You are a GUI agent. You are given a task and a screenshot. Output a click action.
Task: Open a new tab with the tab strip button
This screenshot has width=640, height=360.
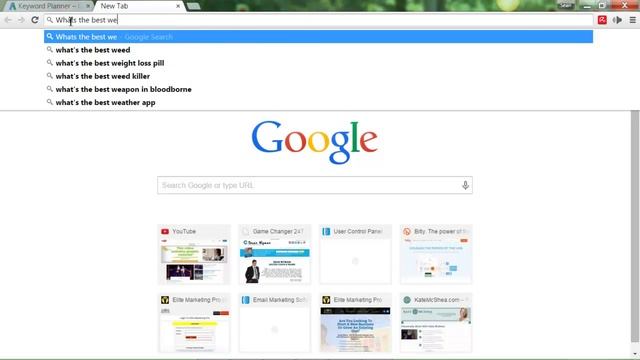click(193, 6)
